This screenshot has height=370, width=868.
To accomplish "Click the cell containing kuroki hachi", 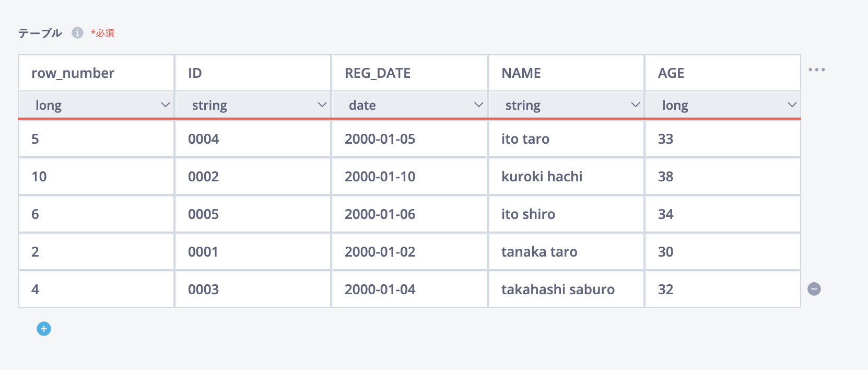I will (567, 177).
